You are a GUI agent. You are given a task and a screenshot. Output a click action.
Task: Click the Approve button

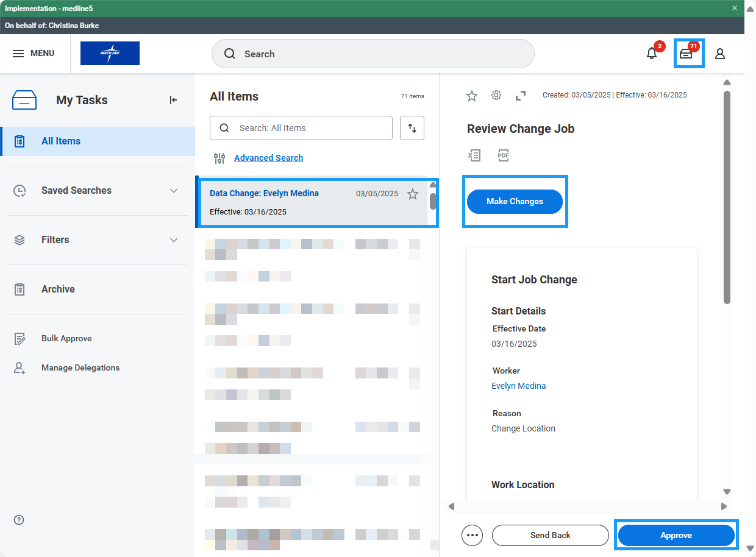[x=676, y=535]
